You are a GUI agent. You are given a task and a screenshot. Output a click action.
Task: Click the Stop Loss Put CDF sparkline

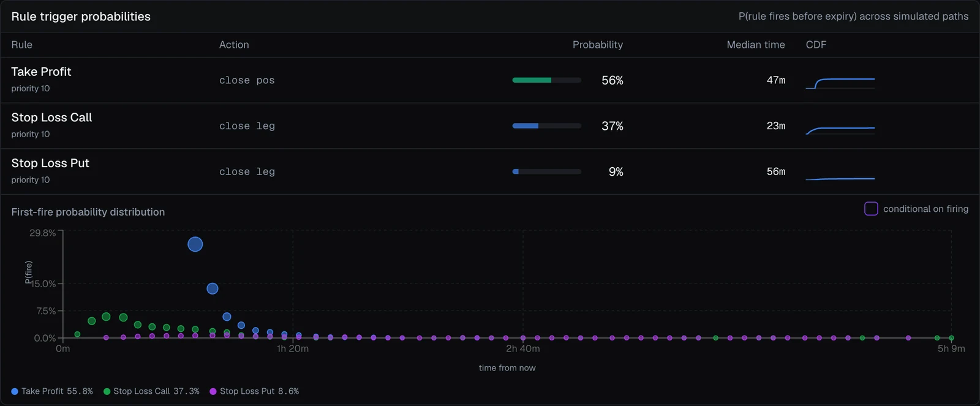[840, 179]
